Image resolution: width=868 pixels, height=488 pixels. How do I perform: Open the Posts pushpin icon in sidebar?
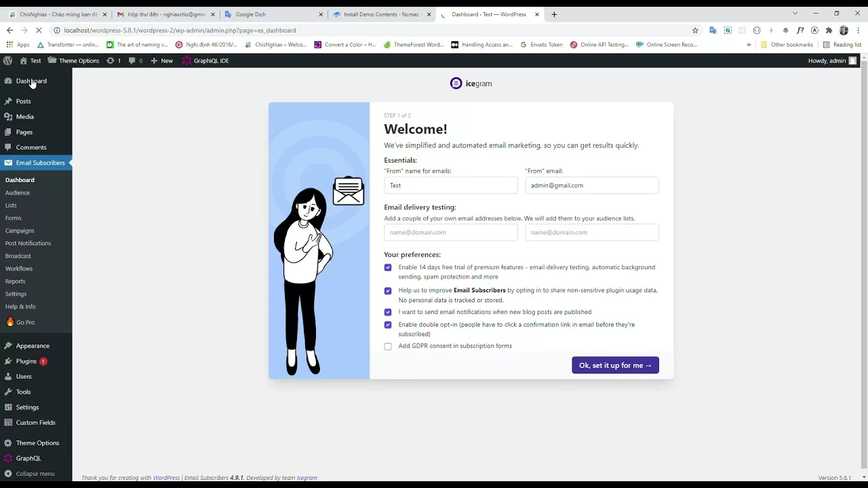click(8, 101)
